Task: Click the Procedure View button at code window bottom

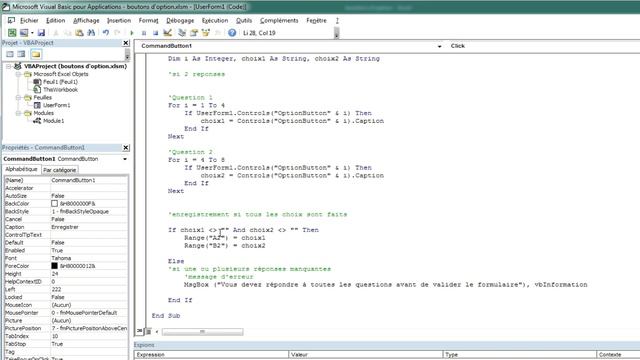Action: [x=140, y=331]
